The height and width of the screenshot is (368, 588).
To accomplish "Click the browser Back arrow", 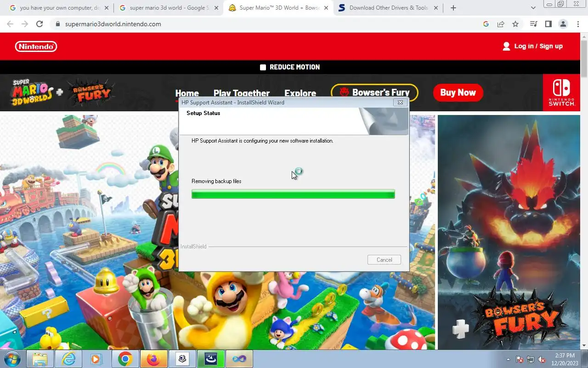I will (x=10, y=24).
